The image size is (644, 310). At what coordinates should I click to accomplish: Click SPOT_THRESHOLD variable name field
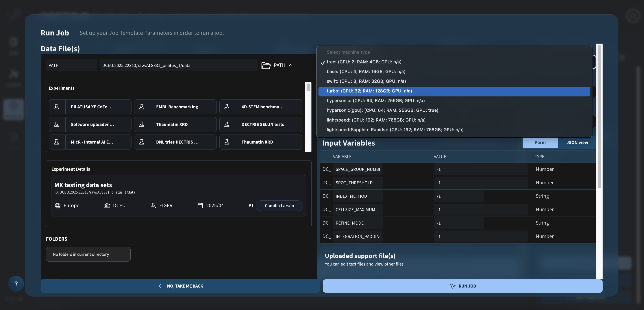357,183
